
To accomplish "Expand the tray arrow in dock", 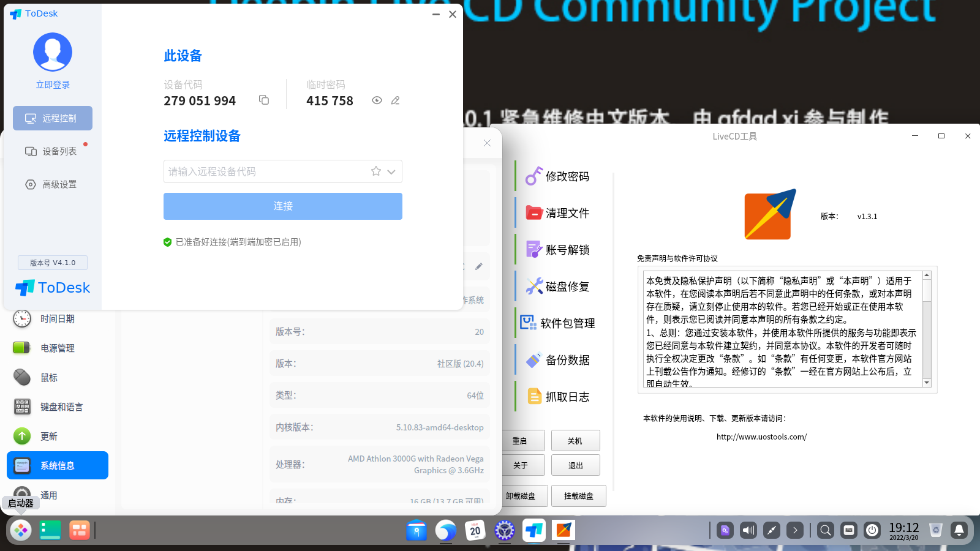I will [795, 530].
